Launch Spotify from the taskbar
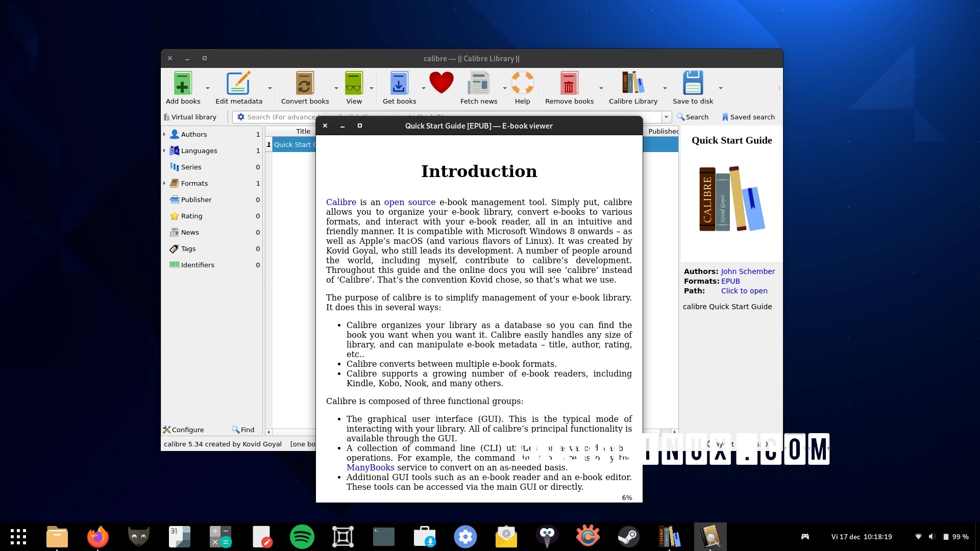The image size is (980, 551). [302, 536]
